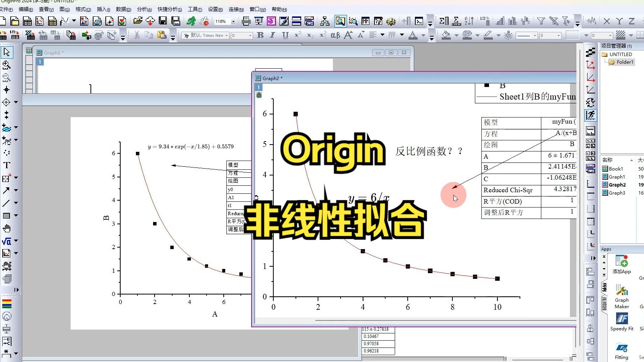Open the font size dropdown
Viewport: 644px width, 362px height.
[x=250, y=35]
